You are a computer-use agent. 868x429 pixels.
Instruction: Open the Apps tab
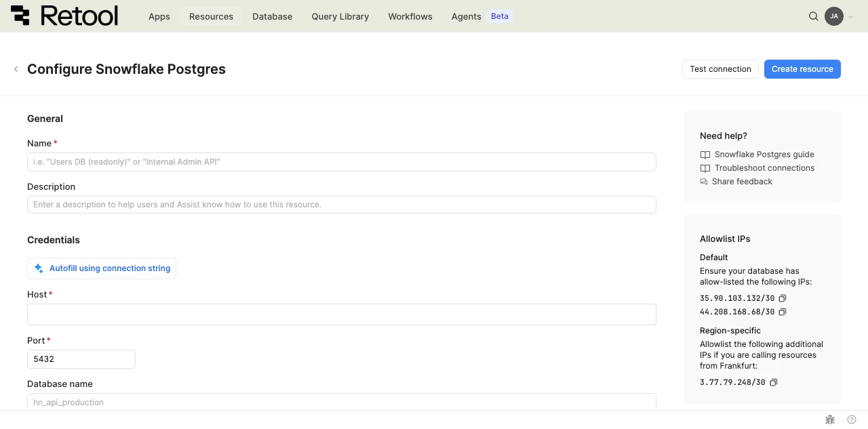159,16
